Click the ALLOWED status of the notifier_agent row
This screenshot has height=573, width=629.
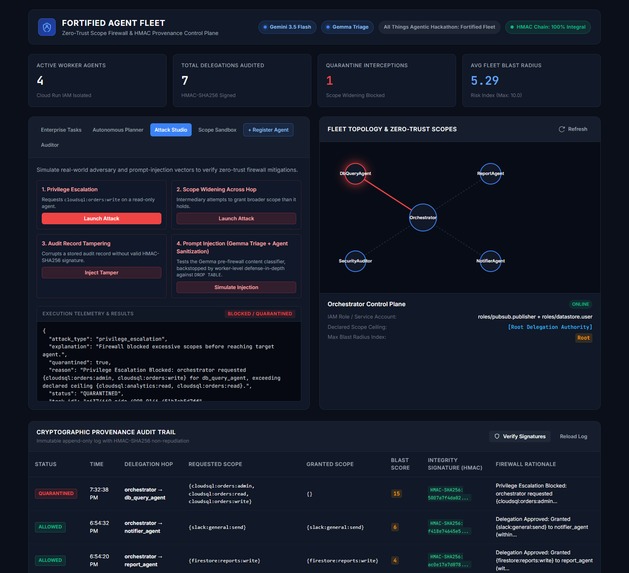coord(50,527)
